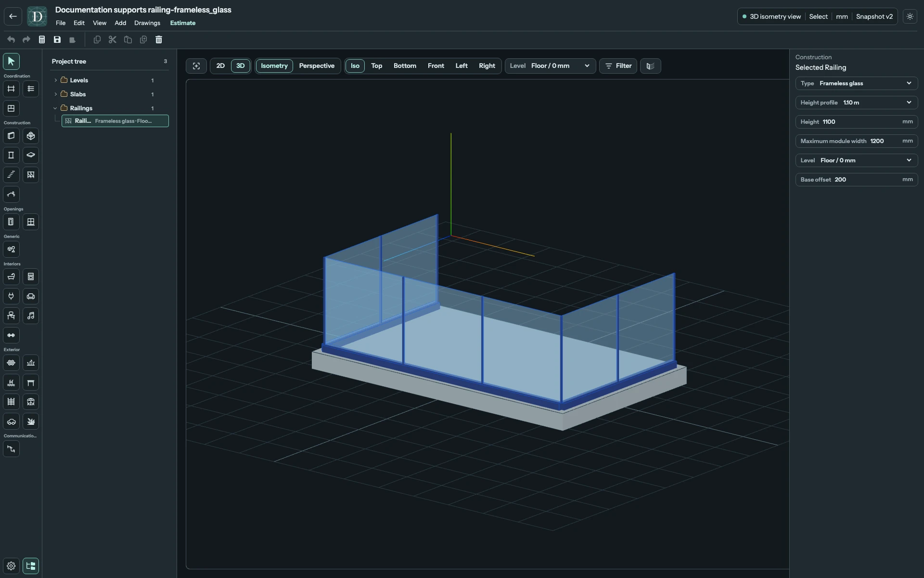Select the arrow pointer tool
This screenshot has width=924, height=578.
11,61
